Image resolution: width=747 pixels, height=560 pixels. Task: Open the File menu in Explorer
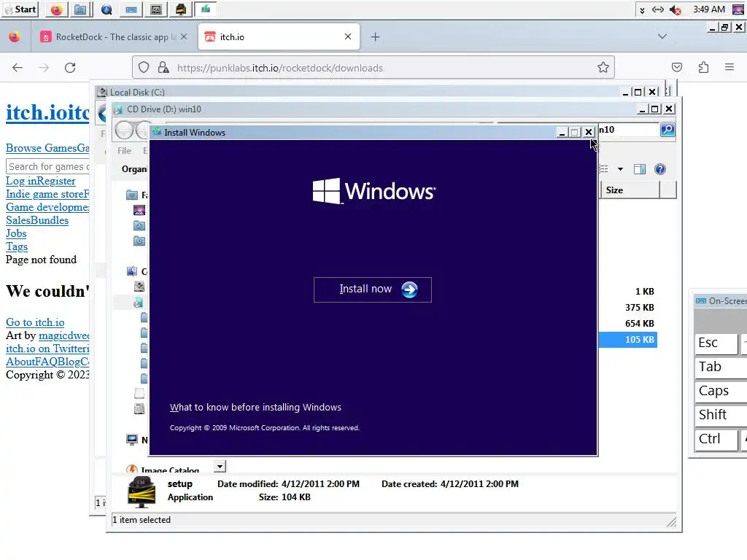(x=124, y=150)
